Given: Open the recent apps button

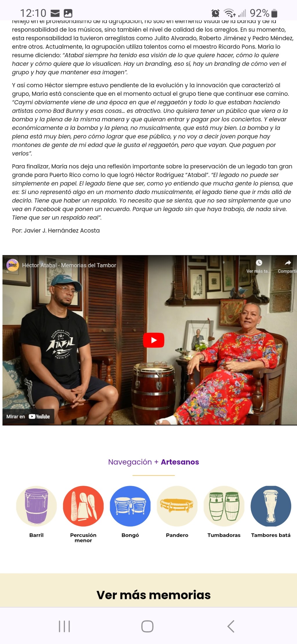Looking at the screenshot, I should (64, 626).
